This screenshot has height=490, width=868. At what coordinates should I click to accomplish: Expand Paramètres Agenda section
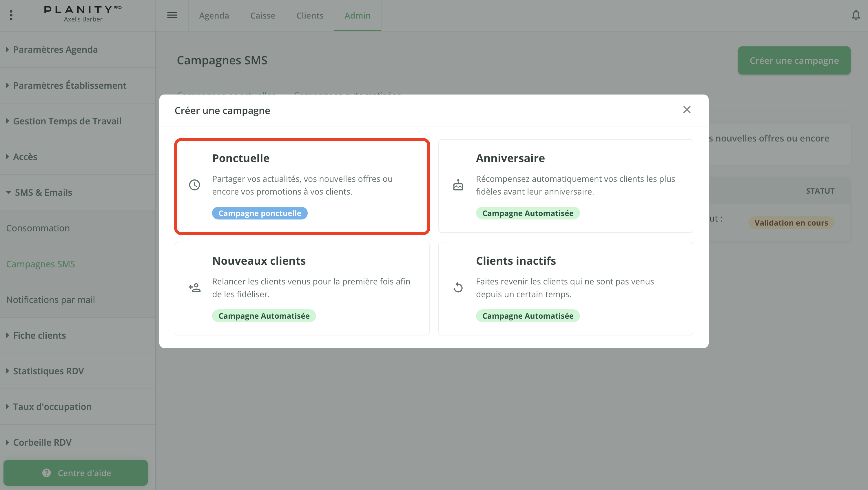(55, 50)
